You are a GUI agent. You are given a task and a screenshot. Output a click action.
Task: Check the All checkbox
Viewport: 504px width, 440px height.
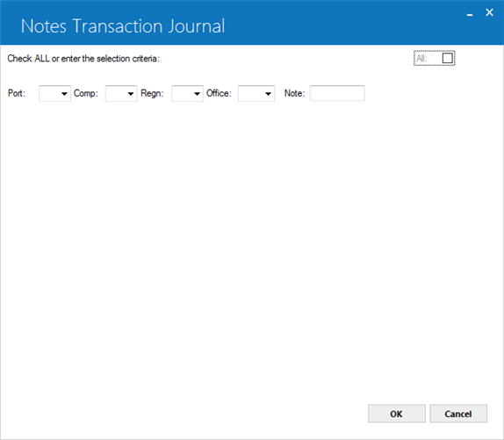point(448,58)
